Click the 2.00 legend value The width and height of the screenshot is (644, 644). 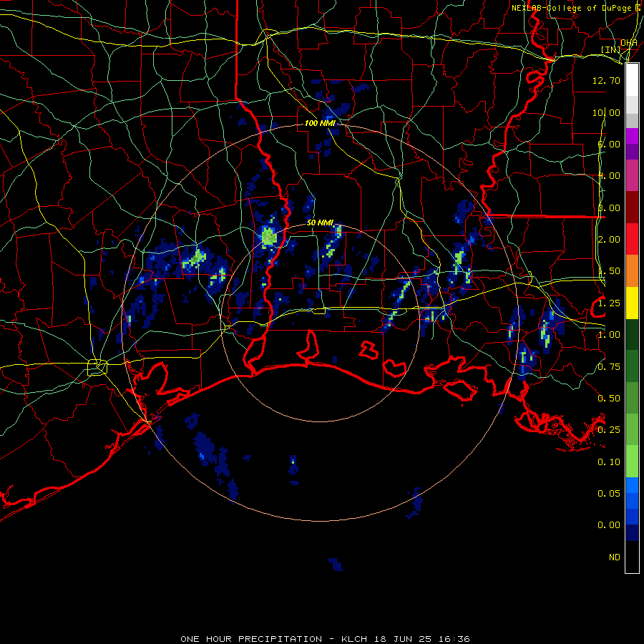[609, 240]
